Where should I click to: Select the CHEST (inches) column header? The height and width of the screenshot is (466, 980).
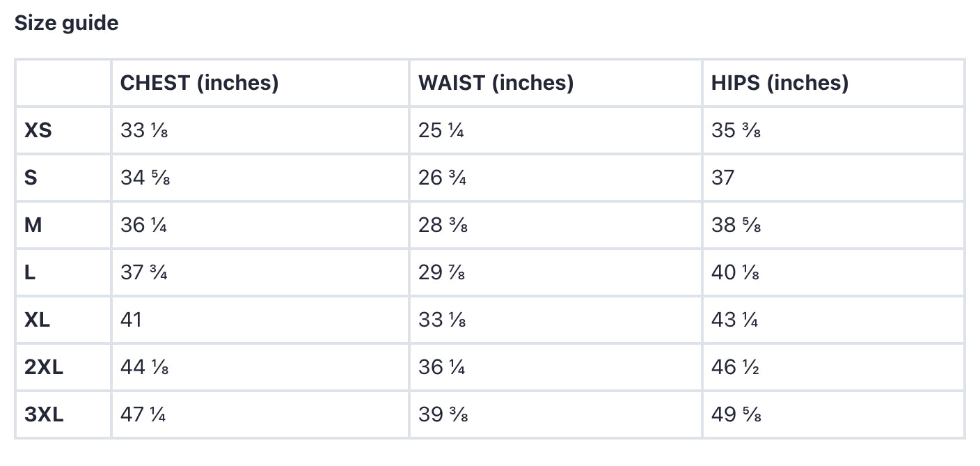pos(199,83)
